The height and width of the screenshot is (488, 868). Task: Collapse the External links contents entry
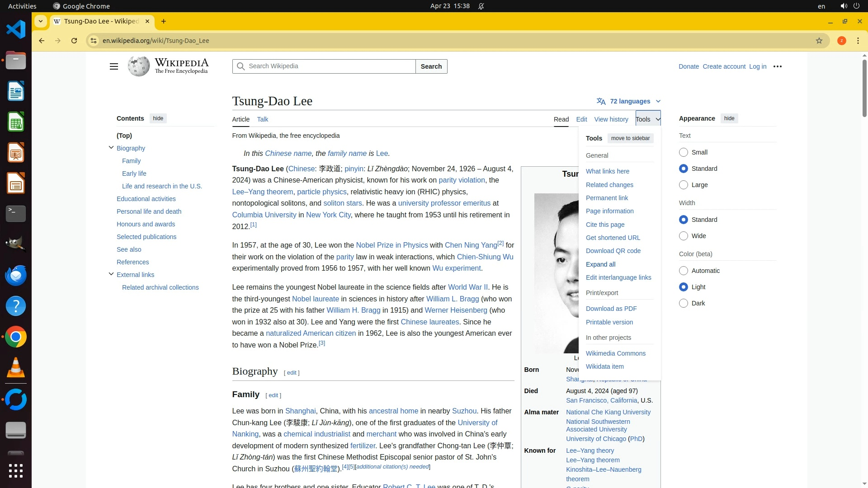coord(111,274)
